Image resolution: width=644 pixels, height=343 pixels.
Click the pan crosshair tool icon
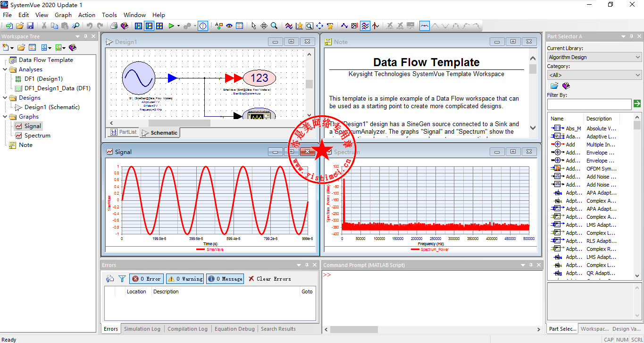[x=264, y=26]
